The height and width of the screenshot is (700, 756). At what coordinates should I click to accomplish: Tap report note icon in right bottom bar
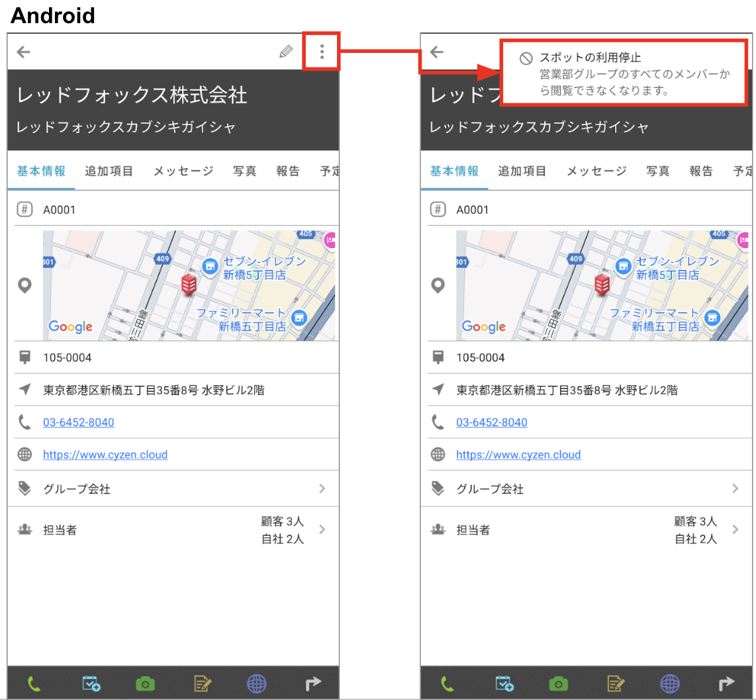pyautogui.click(x=615, y=683)
